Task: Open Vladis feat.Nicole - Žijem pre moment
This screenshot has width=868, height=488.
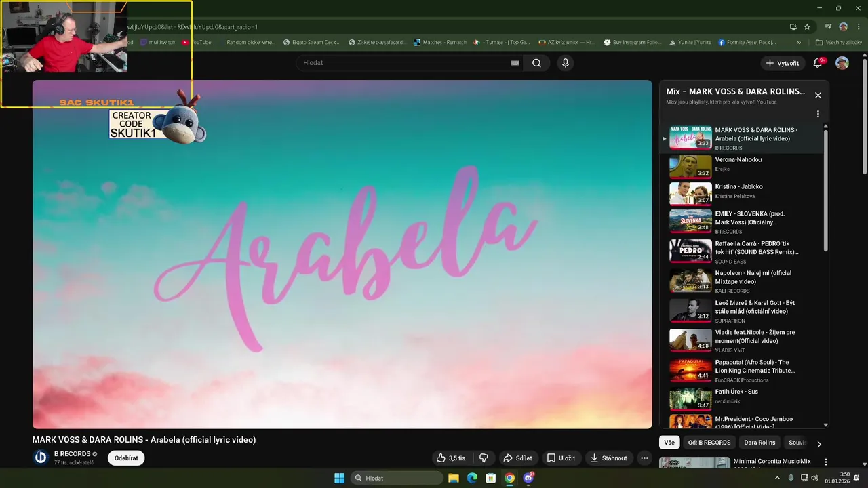Action: click(x=742, y=340)
